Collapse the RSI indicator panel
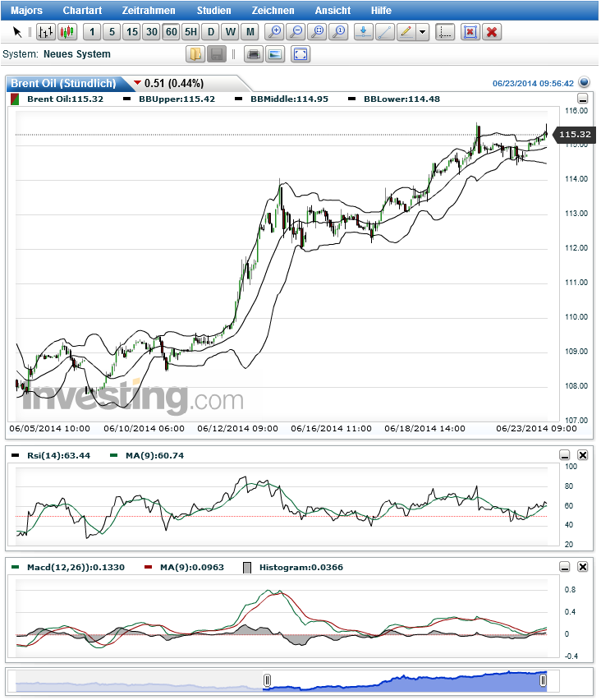 point(565,455)
